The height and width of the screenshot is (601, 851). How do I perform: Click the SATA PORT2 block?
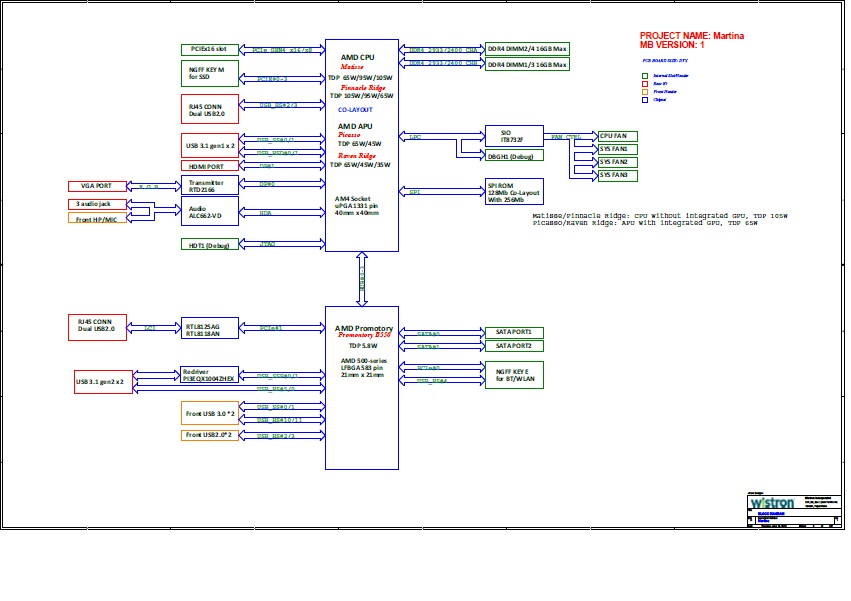tap(514, 346)
